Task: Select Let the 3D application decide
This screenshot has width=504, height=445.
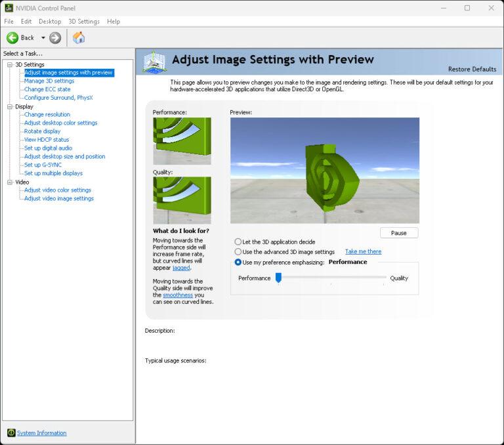Action: pyautogui.click(x=238, y=242)
